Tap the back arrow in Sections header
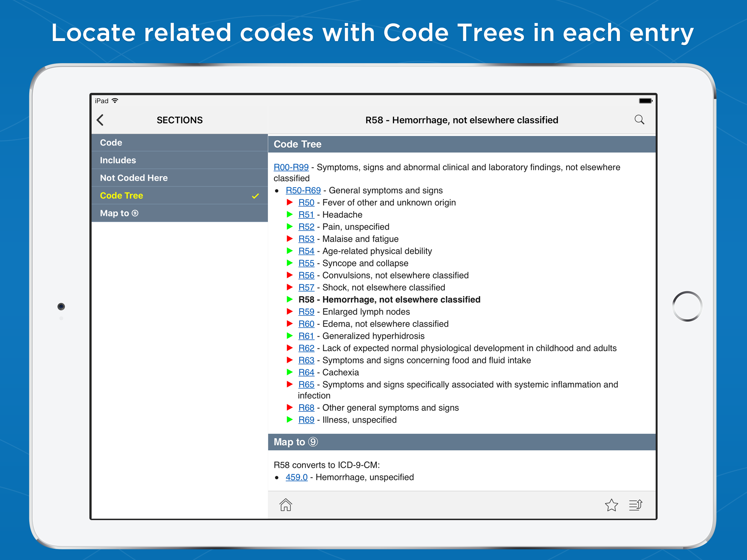The image size is (747, 560). [100, 120]
